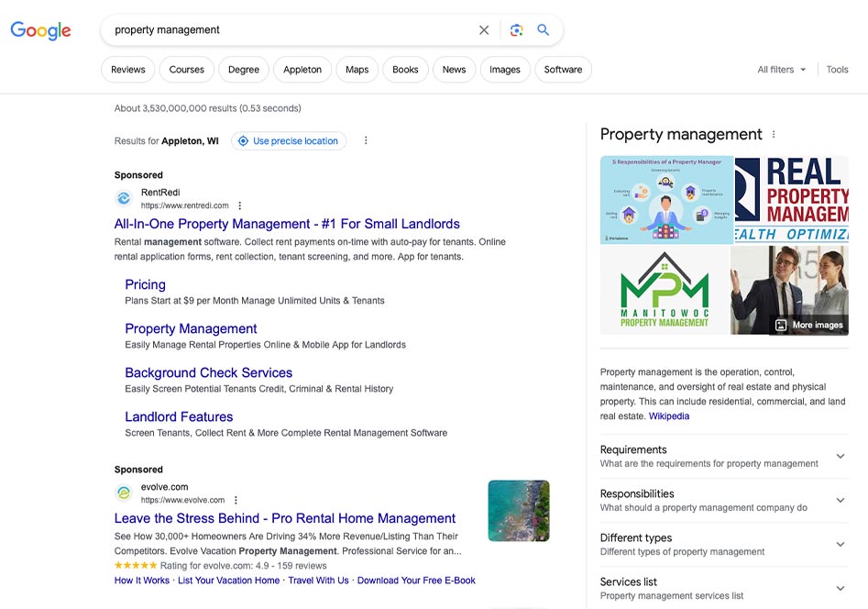Select the Books filter chip

tap(405, 70)
